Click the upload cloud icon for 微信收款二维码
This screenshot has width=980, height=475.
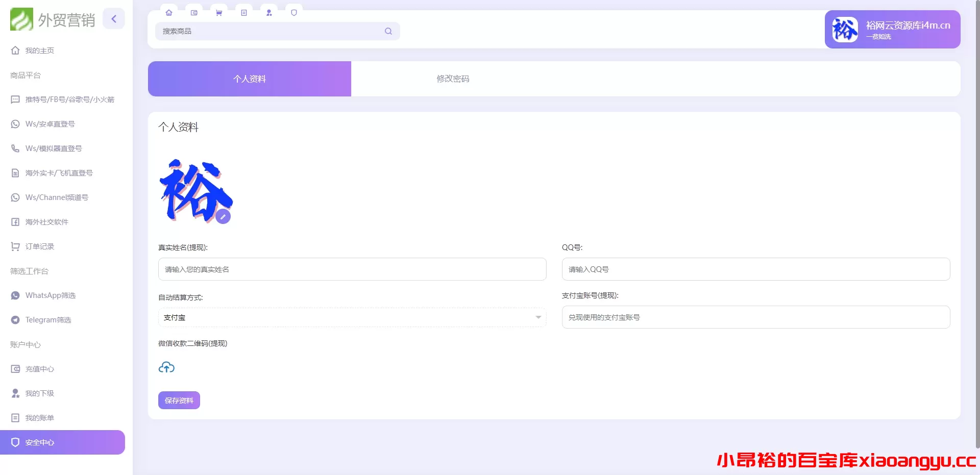click(x=166, y=367)
